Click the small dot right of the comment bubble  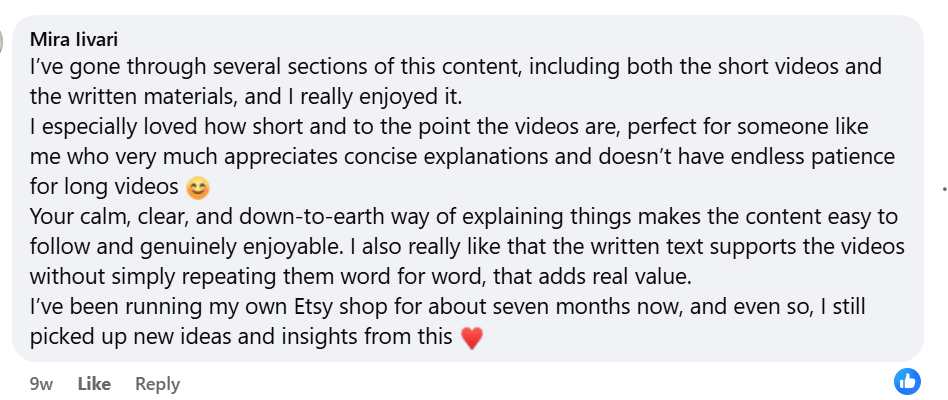(x=944, y=188)
